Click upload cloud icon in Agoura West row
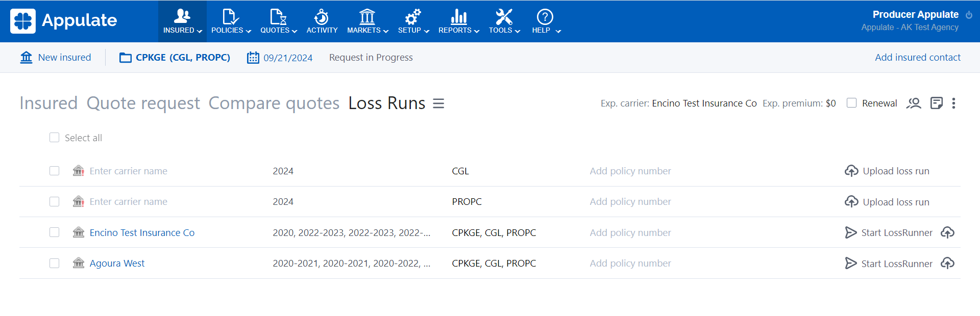 [947, 263]
